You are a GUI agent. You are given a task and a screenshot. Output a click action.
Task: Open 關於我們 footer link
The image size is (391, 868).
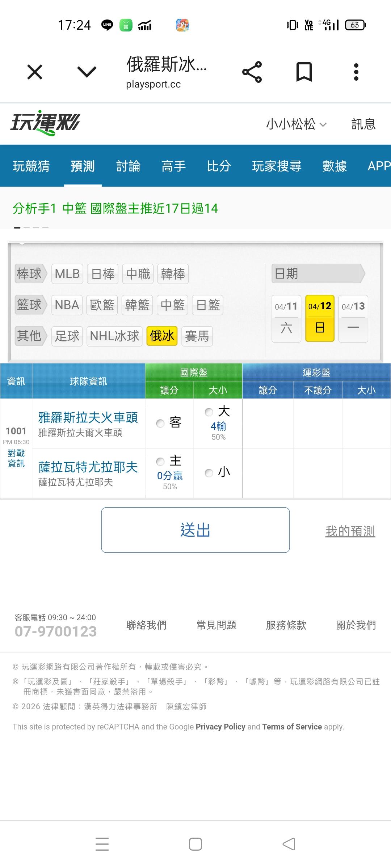pyautogui.click(x=356, y=625)
